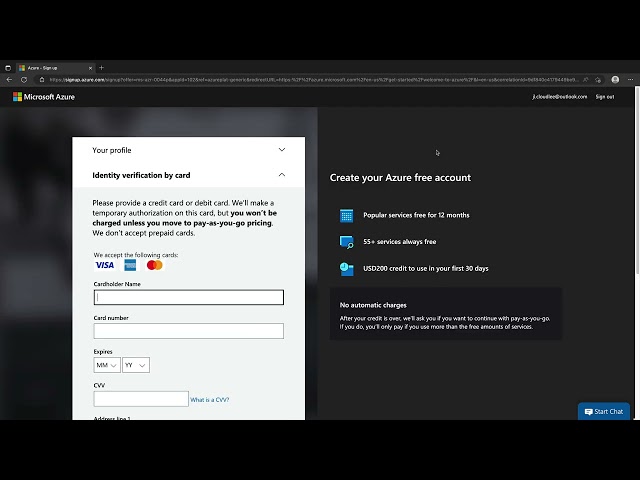This screenshot has height=480, width=640.
Task: Click the 55+ services always free icon
Action: coord(347,242)
